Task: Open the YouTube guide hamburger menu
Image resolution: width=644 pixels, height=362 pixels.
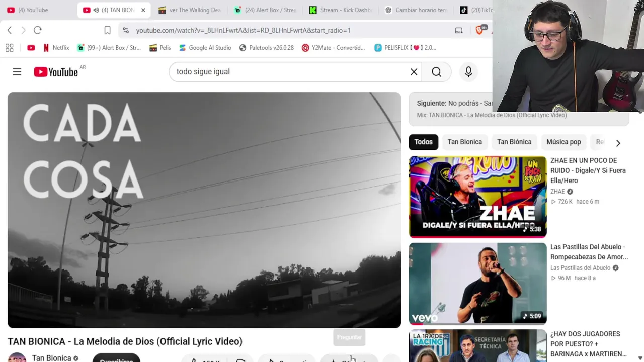Action: click(x=17, y=72)
